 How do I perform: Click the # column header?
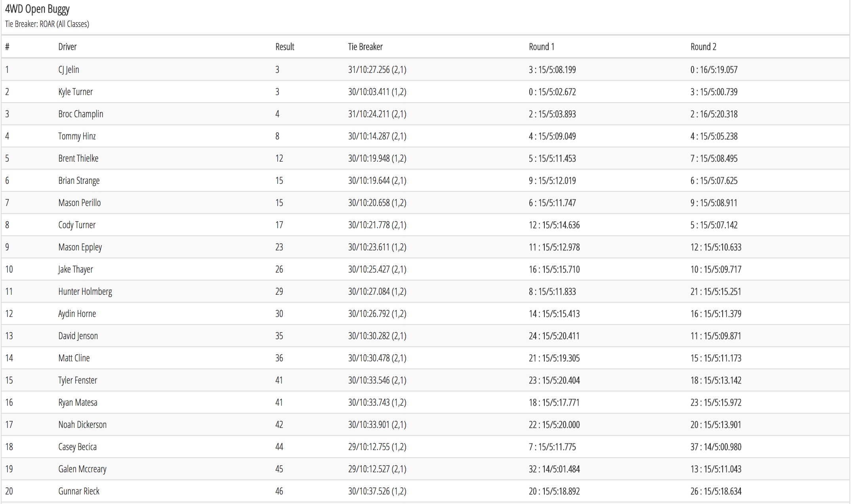(x=7, y=47)
